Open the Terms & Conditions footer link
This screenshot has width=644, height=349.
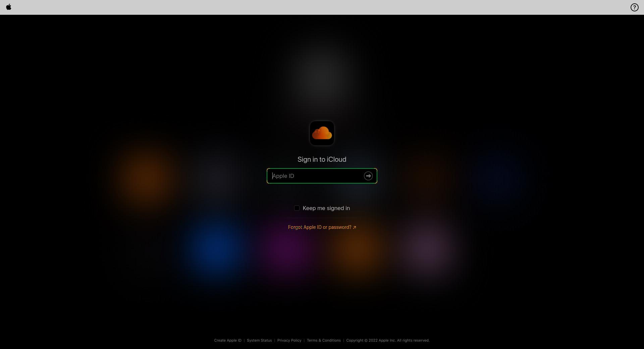[324, 340]
